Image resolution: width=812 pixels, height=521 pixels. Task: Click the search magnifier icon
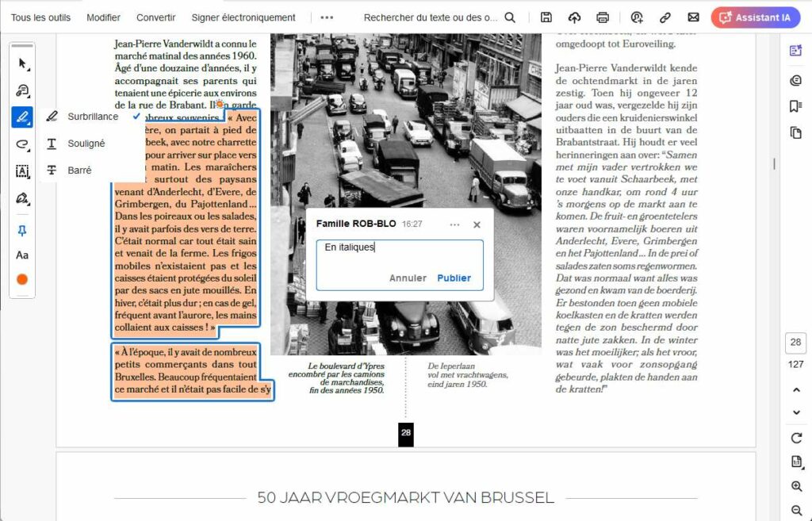(x=510, y=17)
